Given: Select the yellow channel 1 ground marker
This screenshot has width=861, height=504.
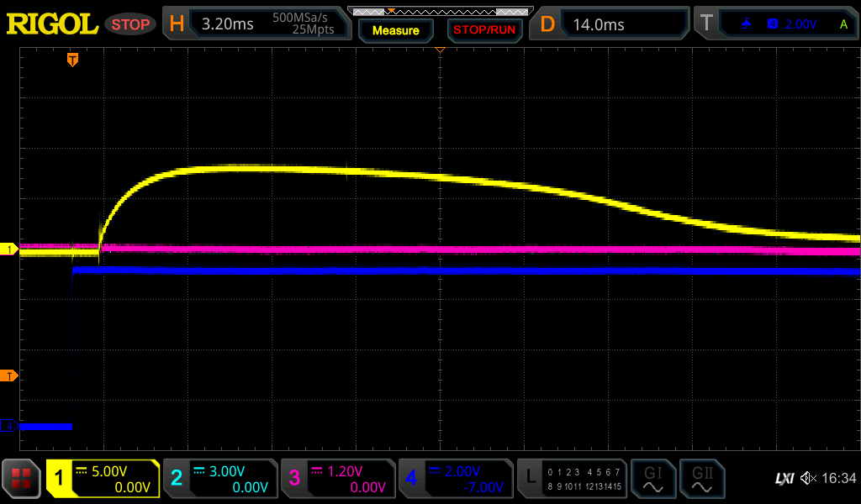Looking at the screenshot, I should [9, 249].
